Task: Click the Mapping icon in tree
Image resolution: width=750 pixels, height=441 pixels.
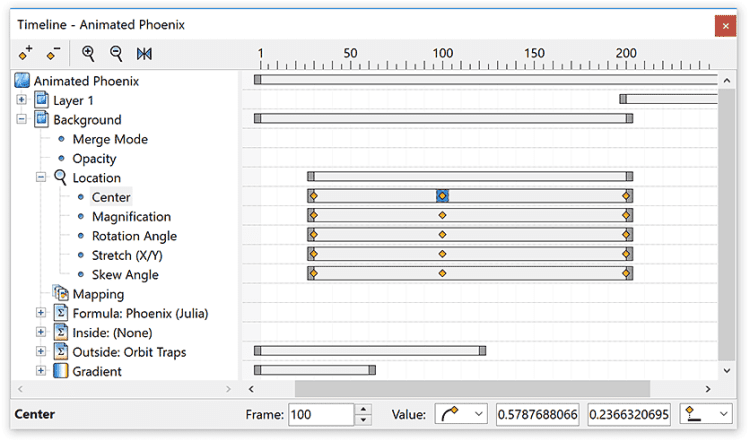Action: (x=60, y=293)
